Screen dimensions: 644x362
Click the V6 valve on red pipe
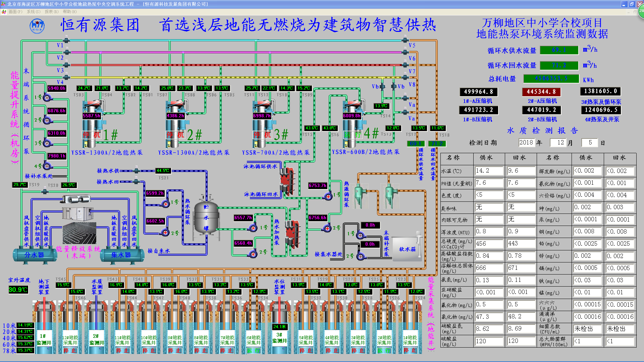click(405, 65)
